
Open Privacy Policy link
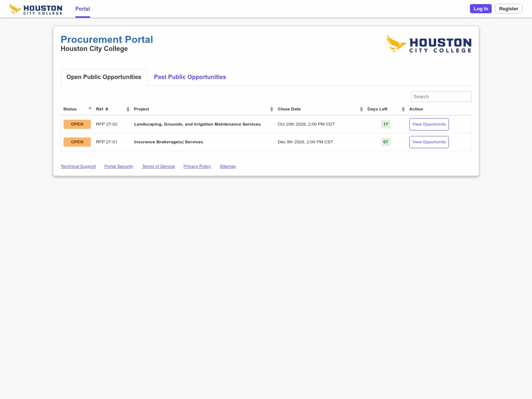coord(197,166)
